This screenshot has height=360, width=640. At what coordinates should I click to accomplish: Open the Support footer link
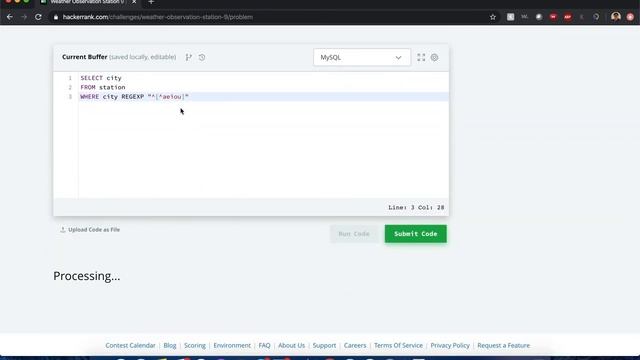(x=324, y=345)
